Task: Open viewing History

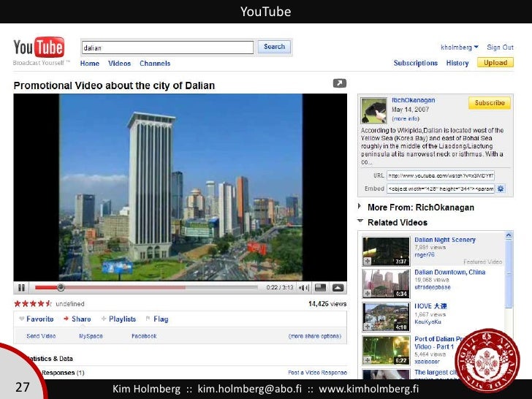Action: 457,63
